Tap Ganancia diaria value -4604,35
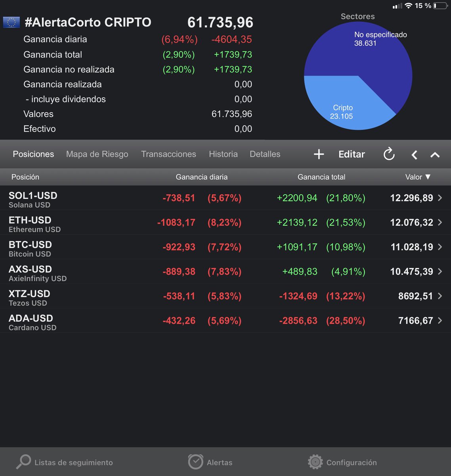The height and width of the screenshot is (476, 451). coord(232,40)
